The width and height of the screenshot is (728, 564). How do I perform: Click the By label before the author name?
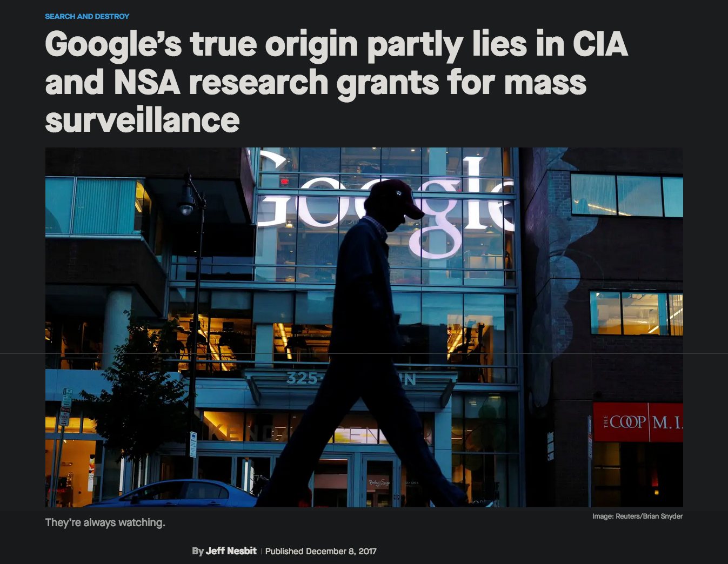(x=198, y=551)
